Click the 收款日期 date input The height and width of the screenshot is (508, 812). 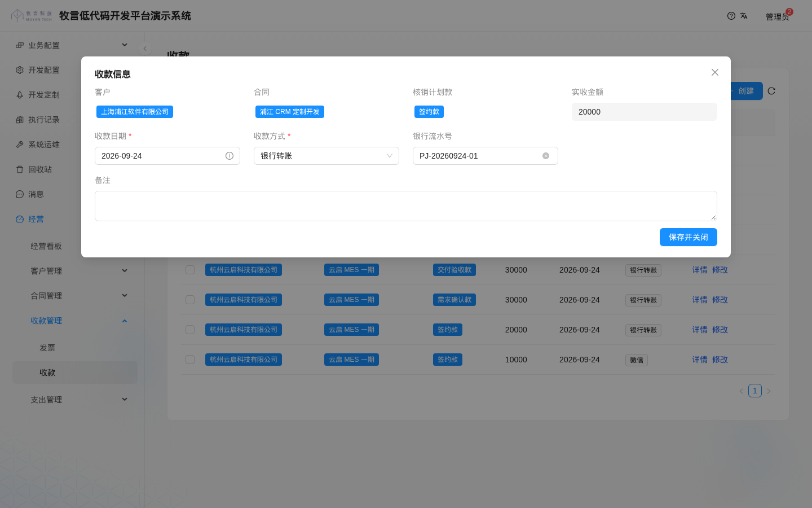[167, 156]
